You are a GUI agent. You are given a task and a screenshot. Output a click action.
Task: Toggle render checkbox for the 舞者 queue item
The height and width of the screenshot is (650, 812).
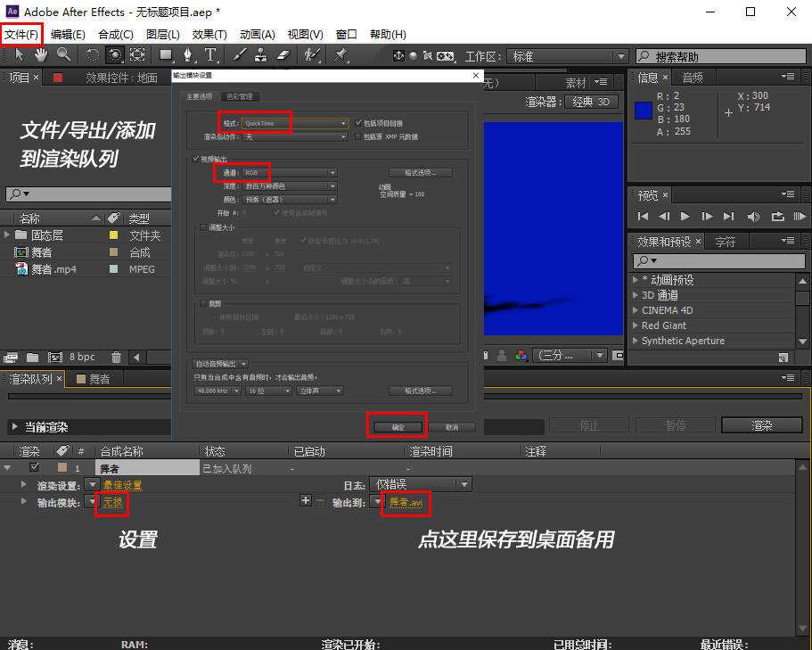pos(34,467)
